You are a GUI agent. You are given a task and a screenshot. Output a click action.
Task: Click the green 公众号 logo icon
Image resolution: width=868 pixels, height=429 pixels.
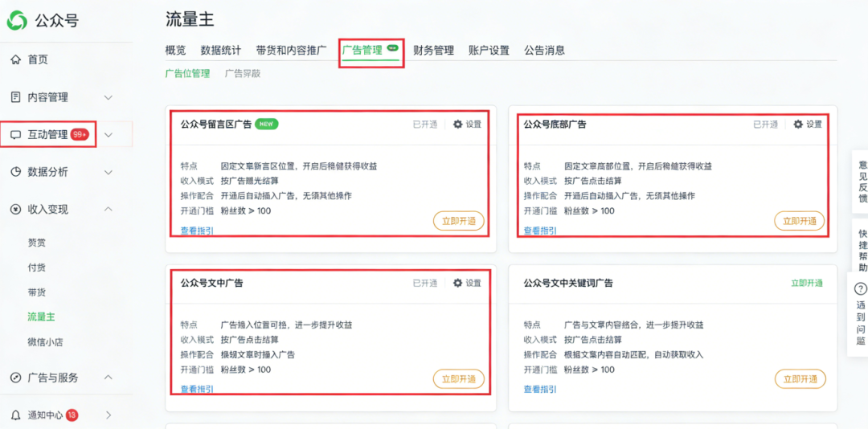17,21
